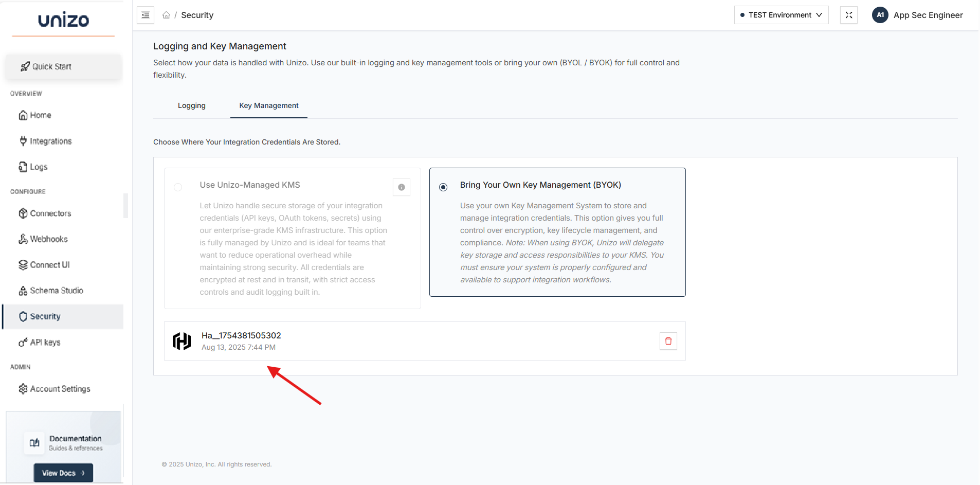
Task: Open the A1 user avatar
Action: (x=880, y=15)
